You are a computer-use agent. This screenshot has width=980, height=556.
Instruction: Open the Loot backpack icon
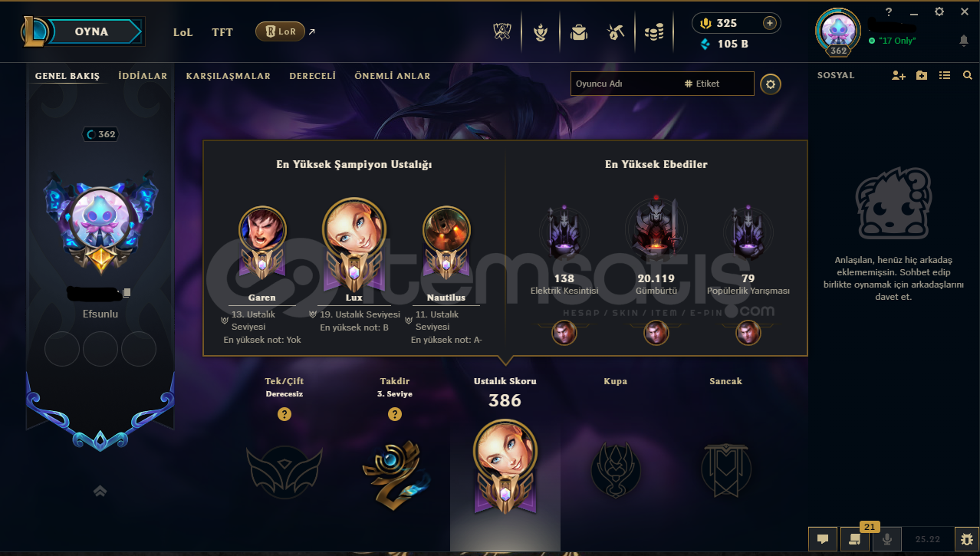578,32
